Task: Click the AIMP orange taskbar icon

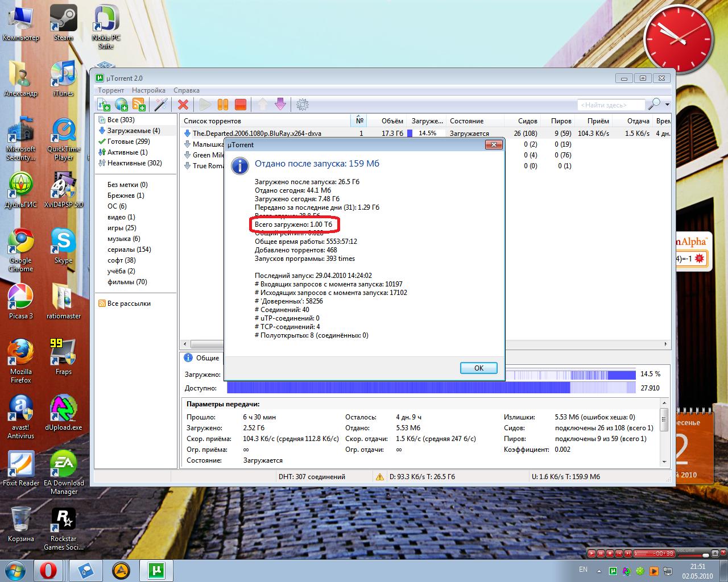Action: click(x=121, y=570)
